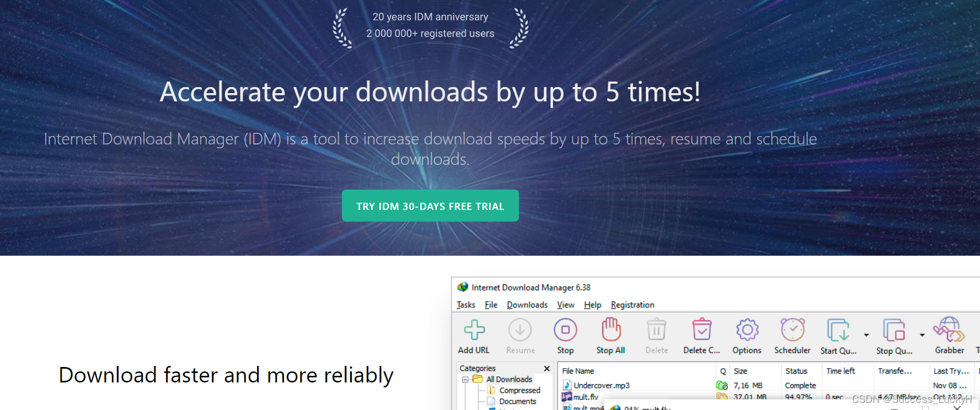The width and height of the screenshot is (980, 410).
Task: Click the Delete trash icon
Action: coord(656,330)
